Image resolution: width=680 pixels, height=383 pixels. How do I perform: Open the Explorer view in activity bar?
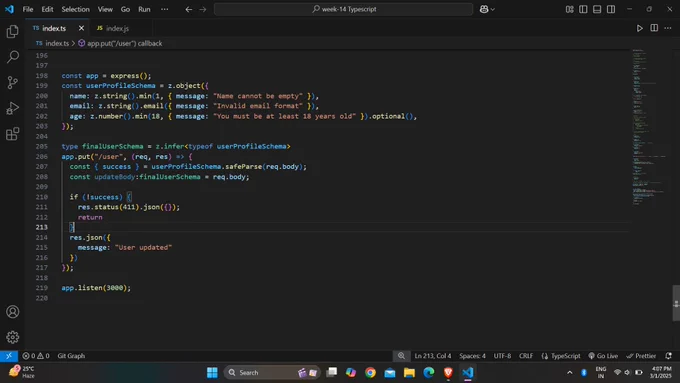pos(13,31)
